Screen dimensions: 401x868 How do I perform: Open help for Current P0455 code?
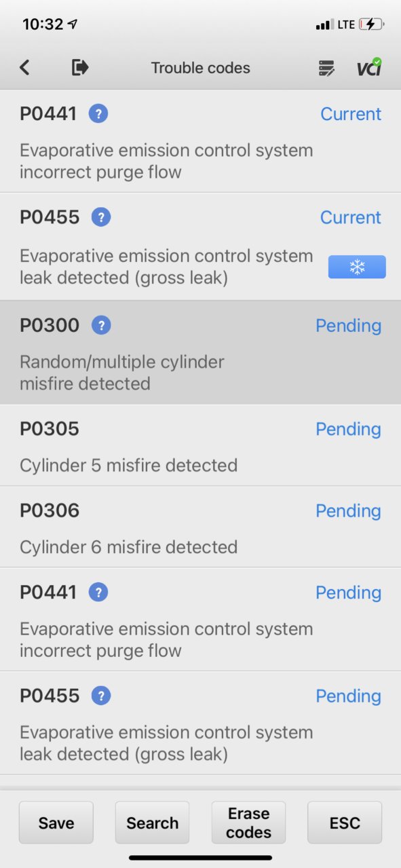[101, 217]
